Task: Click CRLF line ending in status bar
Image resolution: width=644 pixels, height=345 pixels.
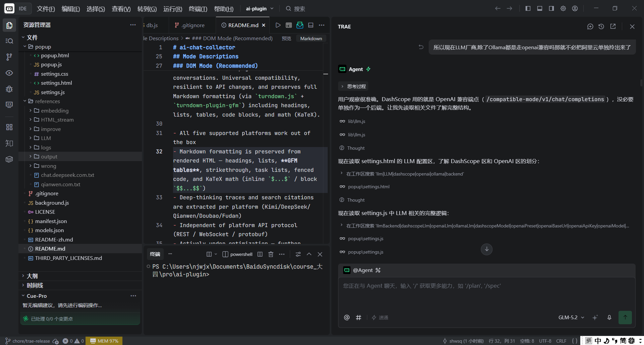Action: pos(561,341)
